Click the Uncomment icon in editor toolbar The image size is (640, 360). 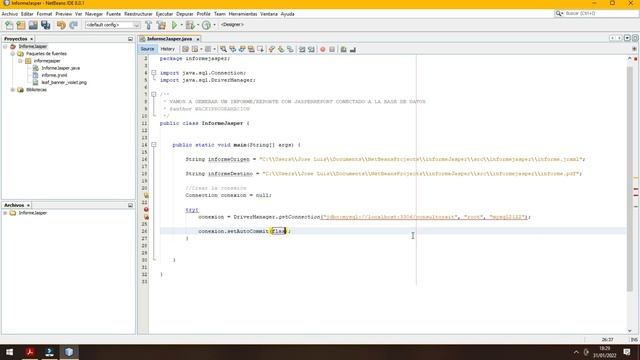pos(353,49)
